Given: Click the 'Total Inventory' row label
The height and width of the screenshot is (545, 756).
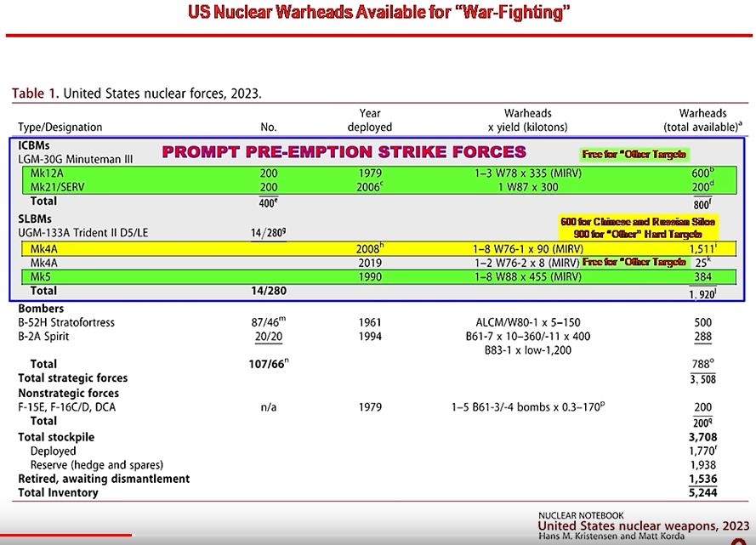Looking at the screenshot, I should 58,493.
